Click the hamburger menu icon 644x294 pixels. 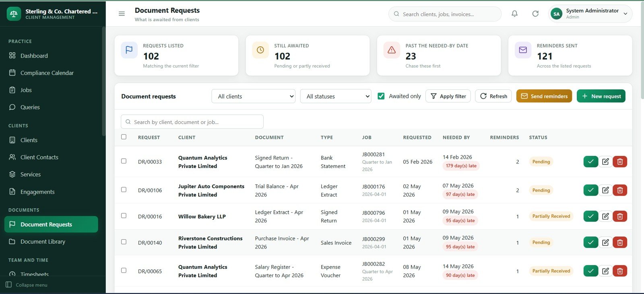pos(122,14)
